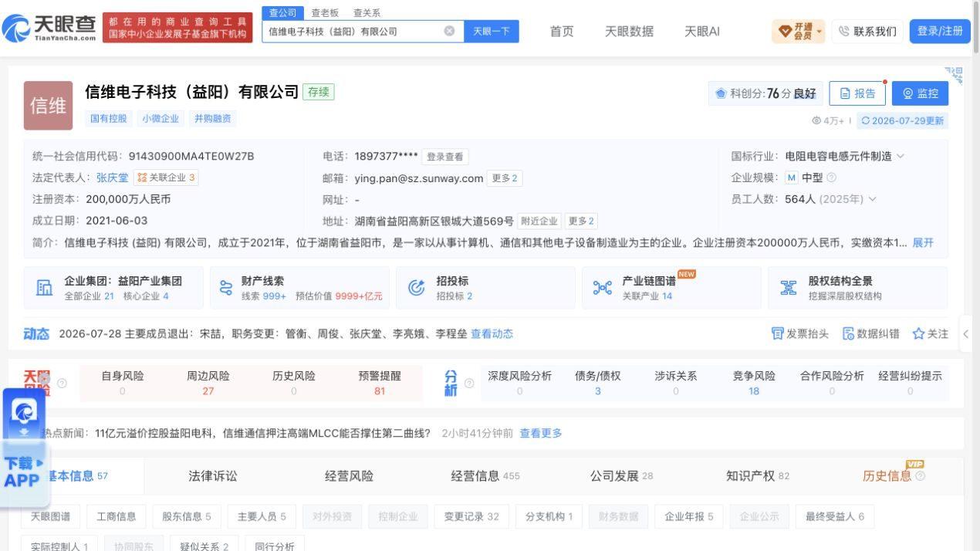This screenshot has height=551, width=980.
Task: Clear the search box with the X icon
Action: [449, 31]
